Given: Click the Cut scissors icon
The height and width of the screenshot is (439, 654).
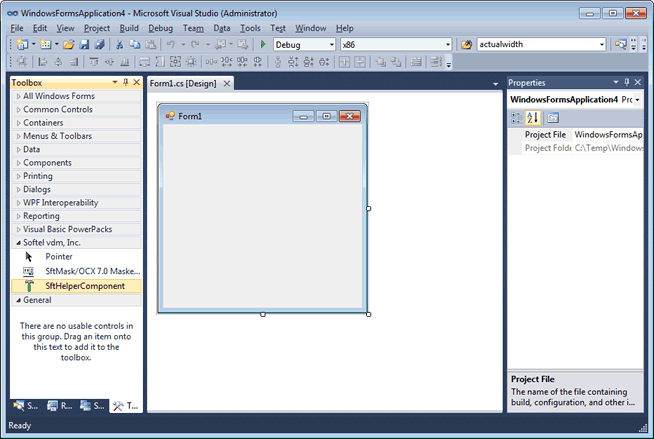Looking at the screenshot, I should tap(120, 45).
